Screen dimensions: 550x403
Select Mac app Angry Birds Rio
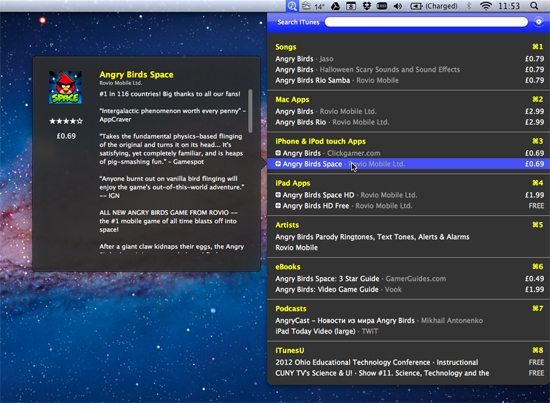tap(409, 122)
